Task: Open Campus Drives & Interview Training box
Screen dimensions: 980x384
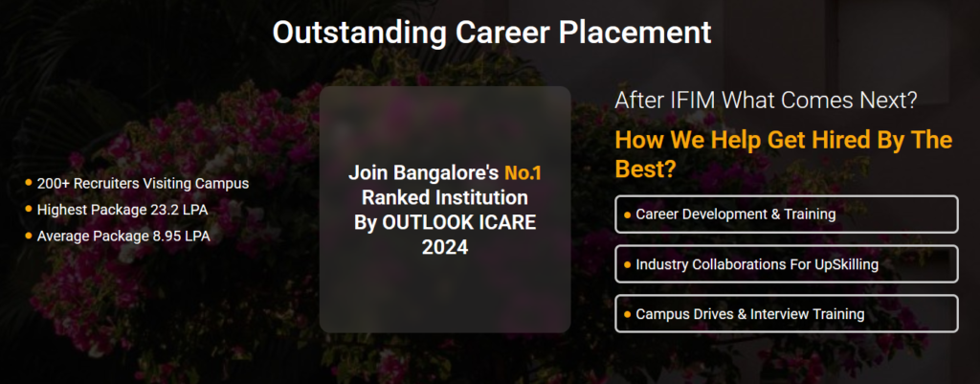Action: click(787, 313)
